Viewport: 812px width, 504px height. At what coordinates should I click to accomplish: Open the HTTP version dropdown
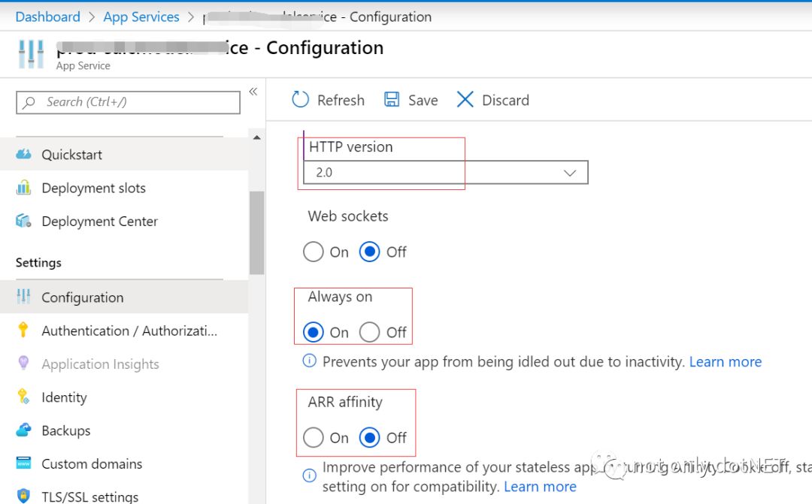pos(445,172)
